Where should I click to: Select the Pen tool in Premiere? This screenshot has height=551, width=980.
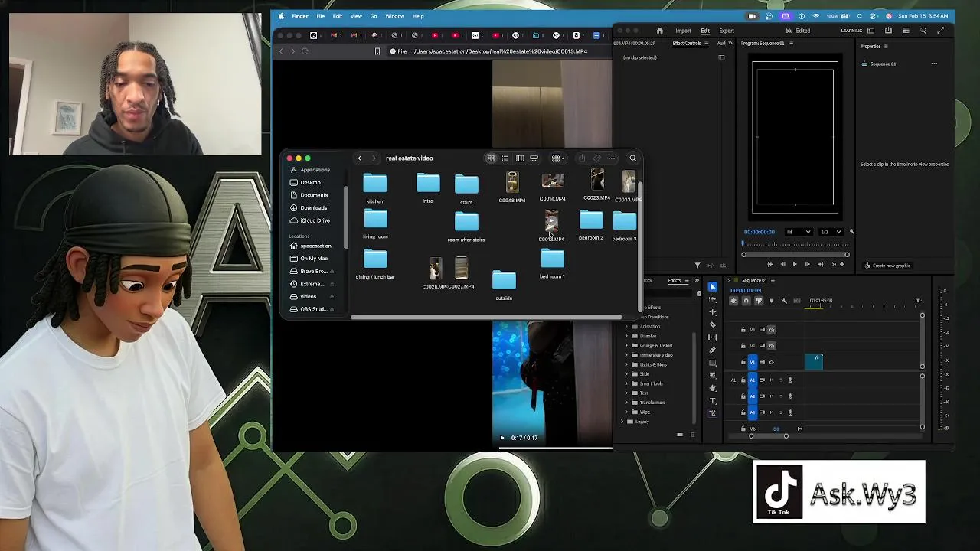coord(713,350)
